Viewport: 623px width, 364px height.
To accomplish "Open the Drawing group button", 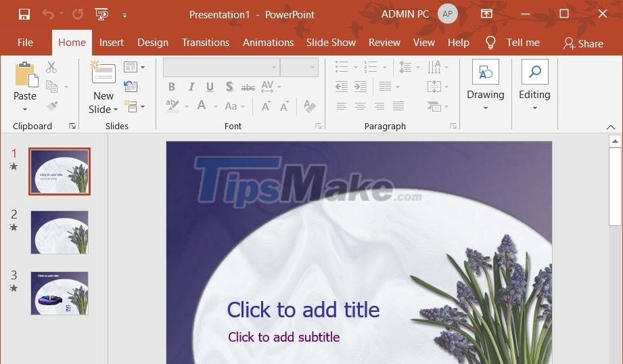I will point(486,85).
